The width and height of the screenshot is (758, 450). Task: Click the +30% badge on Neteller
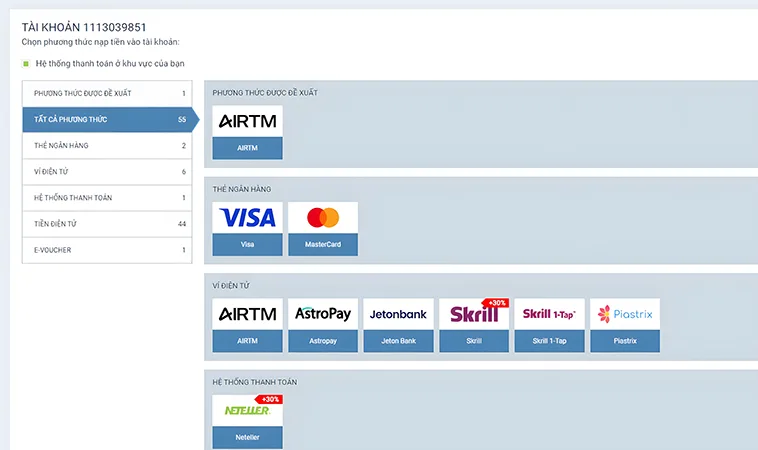(x=270, y=399)
